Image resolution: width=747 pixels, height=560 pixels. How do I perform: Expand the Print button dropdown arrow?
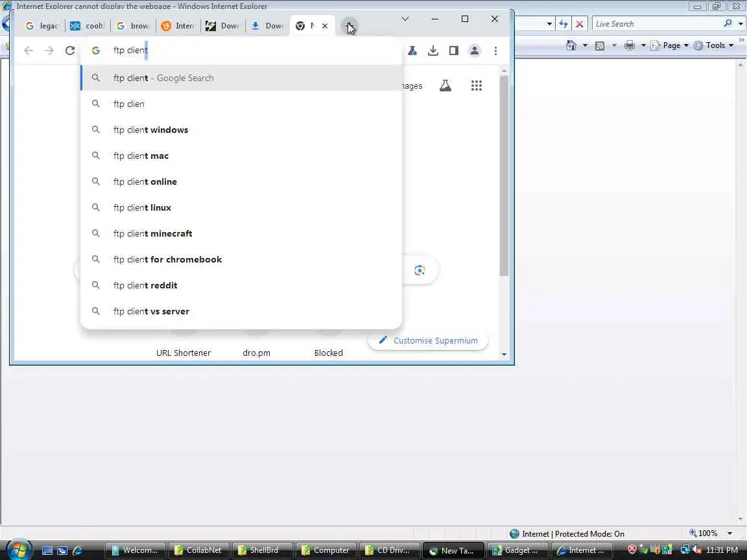643,46
